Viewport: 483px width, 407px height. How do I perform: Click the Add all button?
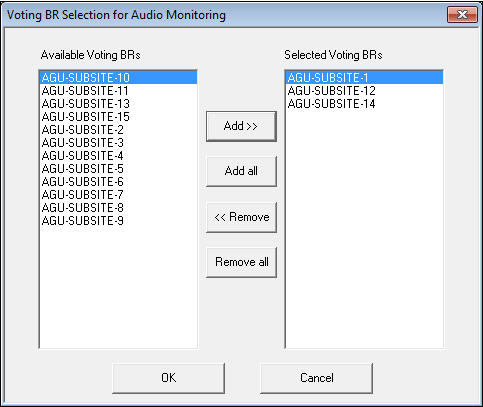(241, 171)
